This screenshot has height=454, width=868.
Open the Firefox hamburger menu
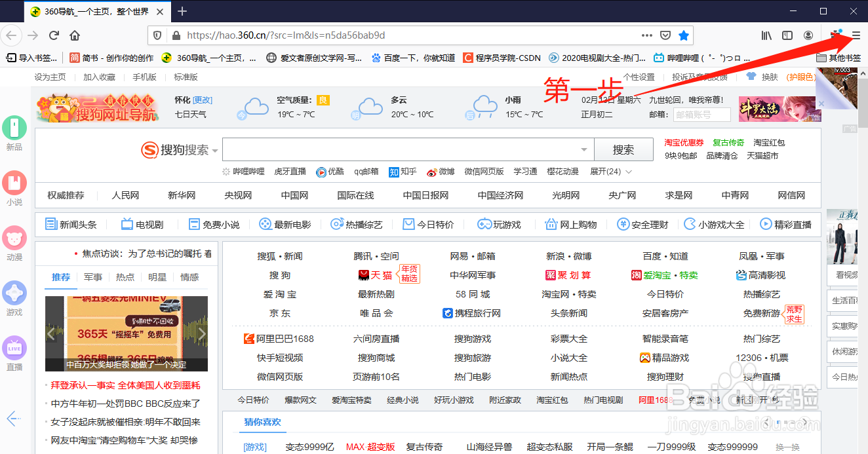[856, 35]
